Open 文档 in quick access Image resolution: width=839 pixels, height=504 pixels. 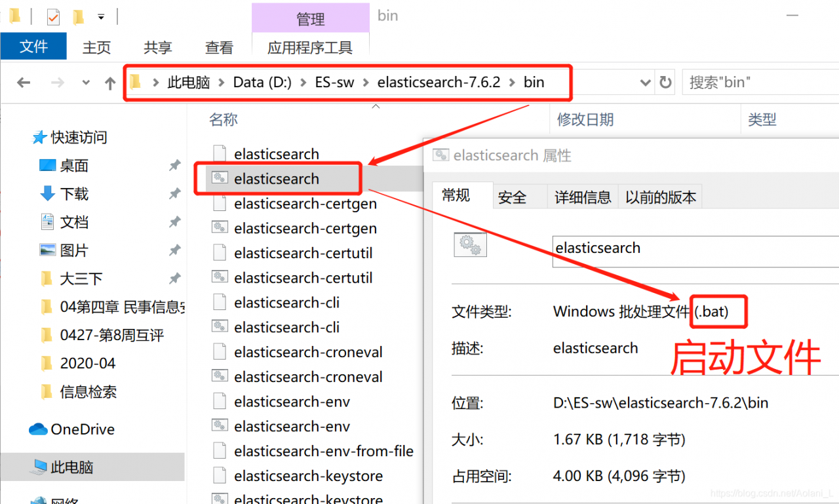click(x=74, y=222)
